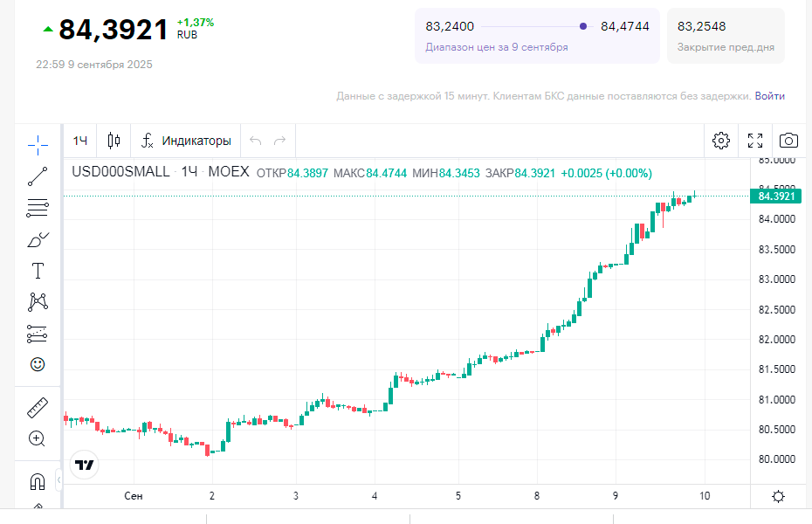Take a chart snapshot with camera icon
This screenshot has height=524, width=812.
click(x=788, y=141)
